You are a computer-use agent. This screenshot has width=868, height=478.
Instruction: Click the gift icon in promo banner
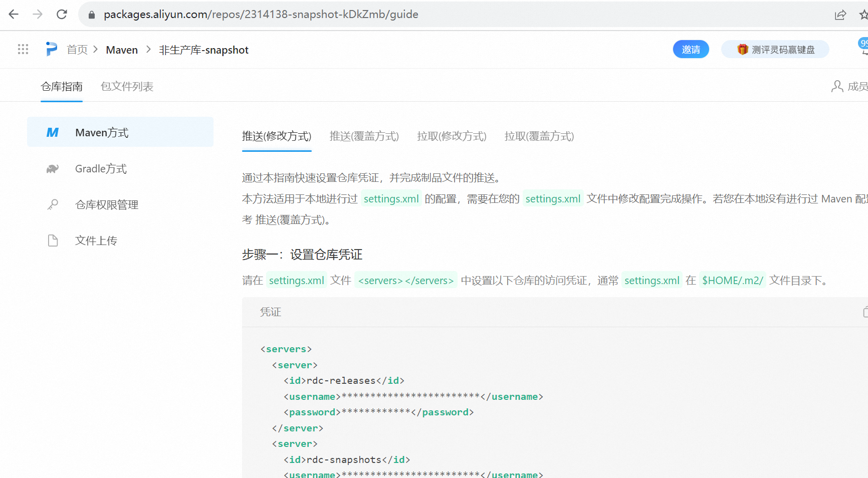click(x=743, y=49)
